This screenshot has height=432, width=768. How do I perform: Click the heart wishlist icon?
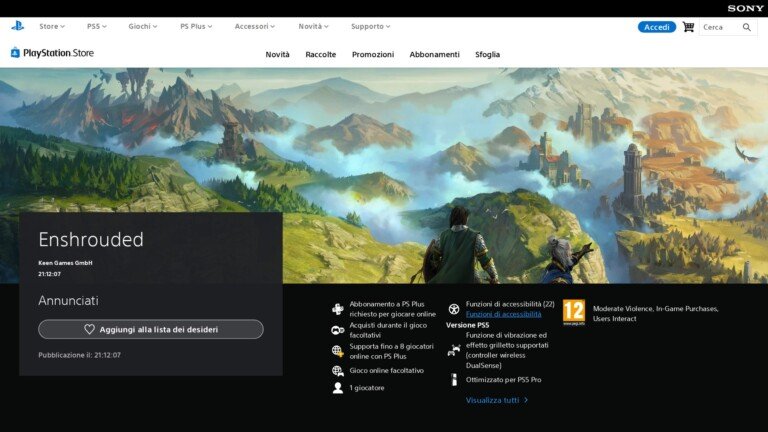(x=89, y=329)
